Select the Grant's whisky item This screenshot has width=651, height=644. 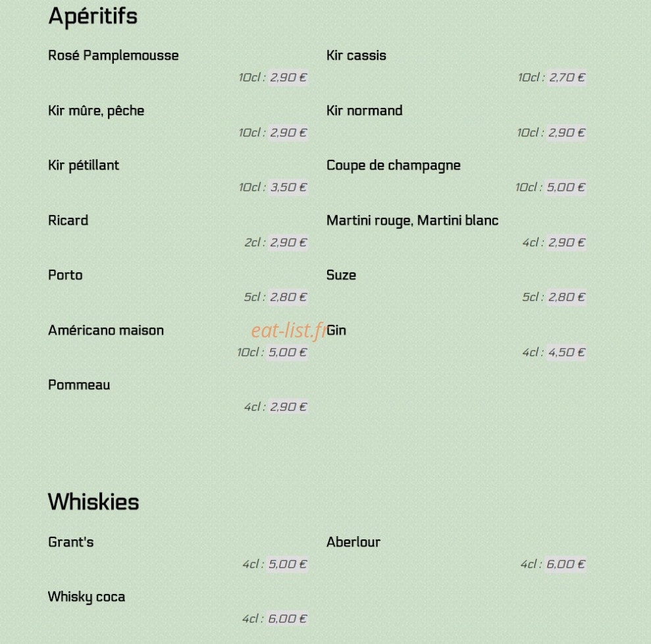71,542
